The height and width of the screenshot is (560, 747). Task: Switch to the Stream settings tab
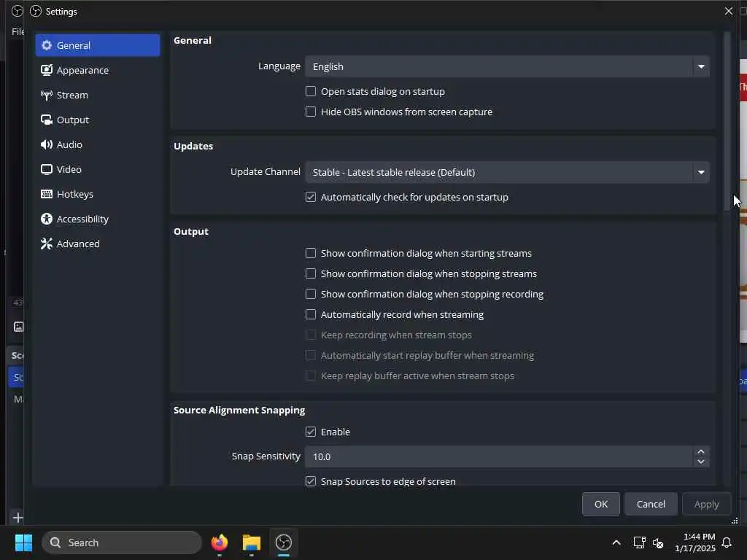[98, 95]
